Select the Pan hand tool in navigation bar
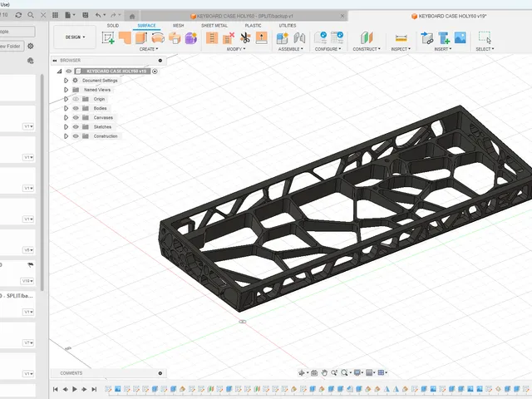532x399 pixels. (x=324, y=373)
